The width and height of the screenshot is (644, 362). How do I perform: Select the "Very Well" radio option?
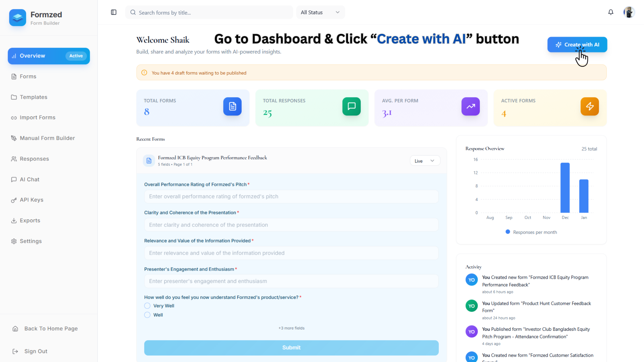(147, 306)
